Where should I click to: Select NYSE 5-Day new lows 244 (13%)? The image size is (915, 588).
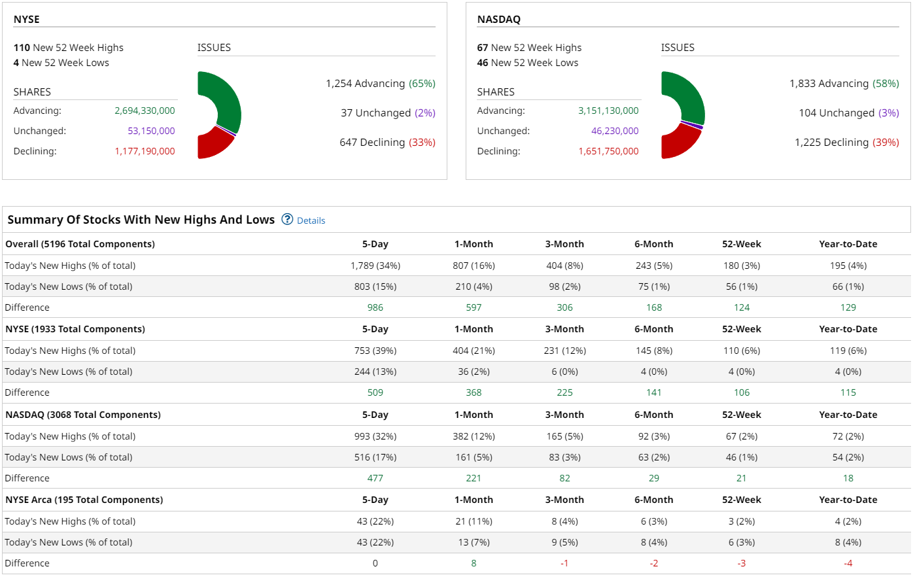375,372
